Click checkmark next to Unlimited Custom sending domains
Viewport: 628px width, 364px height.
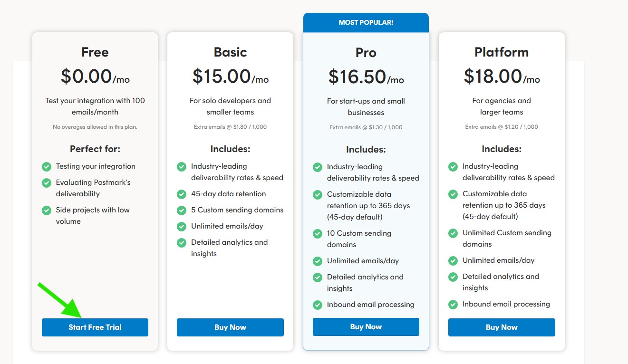(x=453, y=233)
